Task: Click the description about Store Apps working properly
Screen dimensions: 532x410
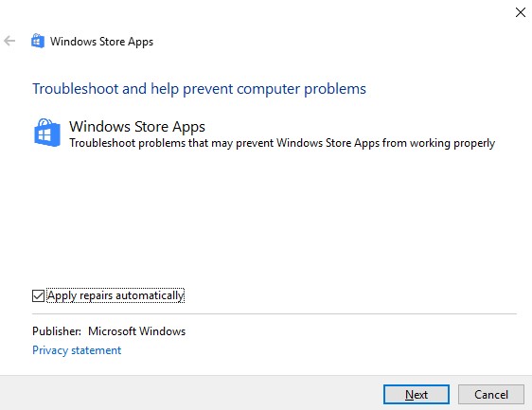Action: pos(282,143)
